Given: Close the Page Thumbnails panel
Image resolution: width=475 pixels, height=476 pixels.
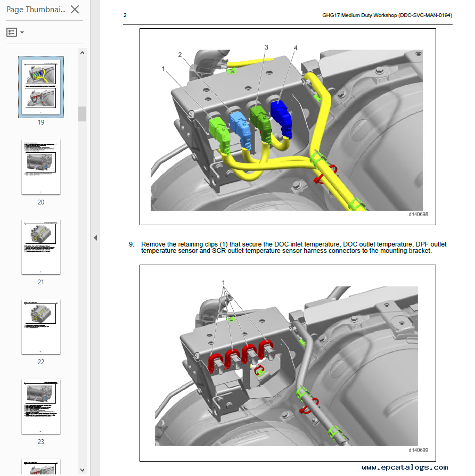Looking at the screenshot, I should point(75,9).
